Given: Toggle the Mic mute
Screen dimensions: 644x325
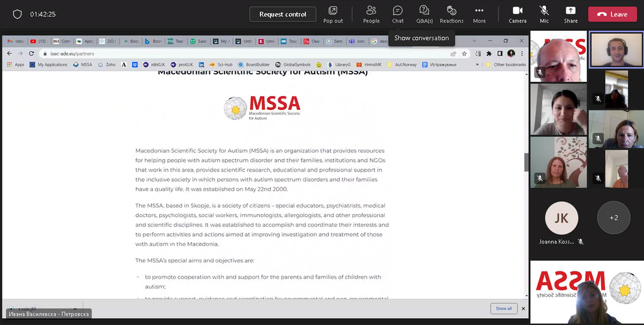Looking at the screenshot, I should [544, 14].
